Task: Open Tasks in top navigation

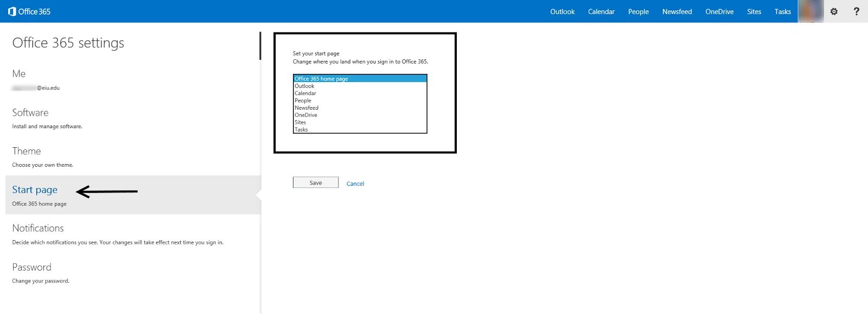Action: point(782,11)
